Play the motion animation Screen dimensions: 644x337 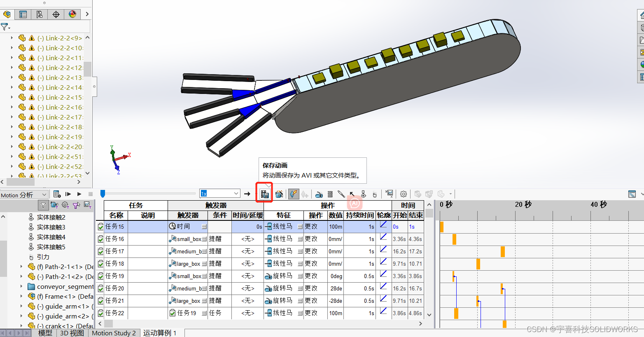(x=79, y=194)
